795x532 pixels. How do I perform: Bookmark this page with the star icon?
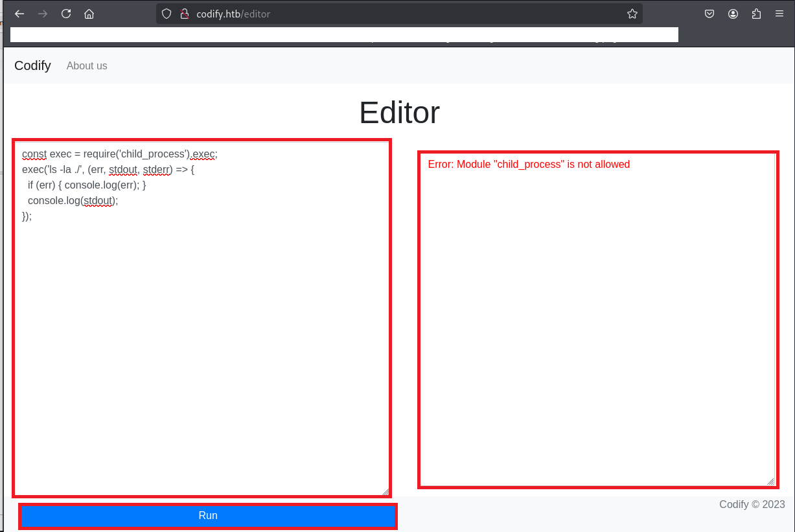(632, 14)
